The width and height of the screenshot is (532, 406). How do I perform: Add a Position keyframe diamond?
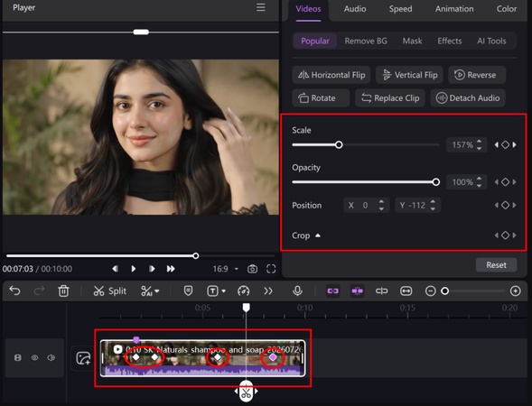pos(505,206)
